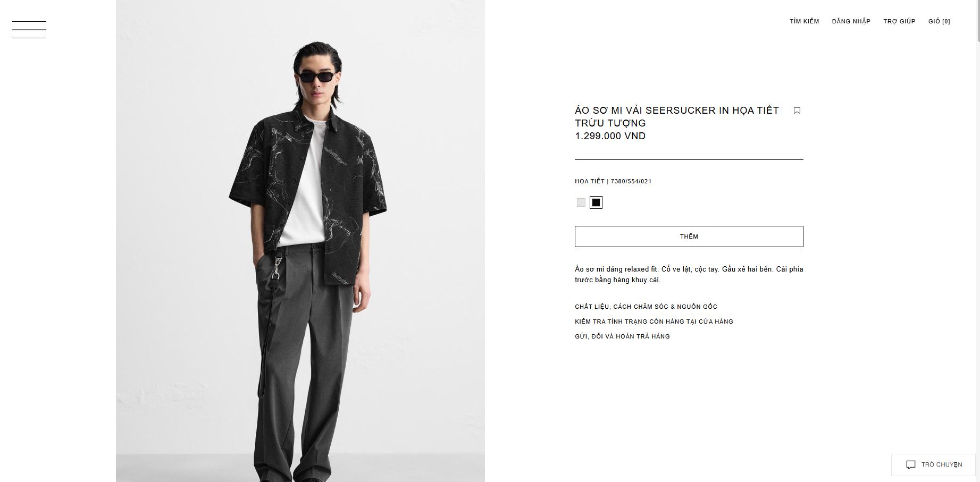Click the THÊM add button
The width and height of the screenshot is (980, 482).
(689, 236)
